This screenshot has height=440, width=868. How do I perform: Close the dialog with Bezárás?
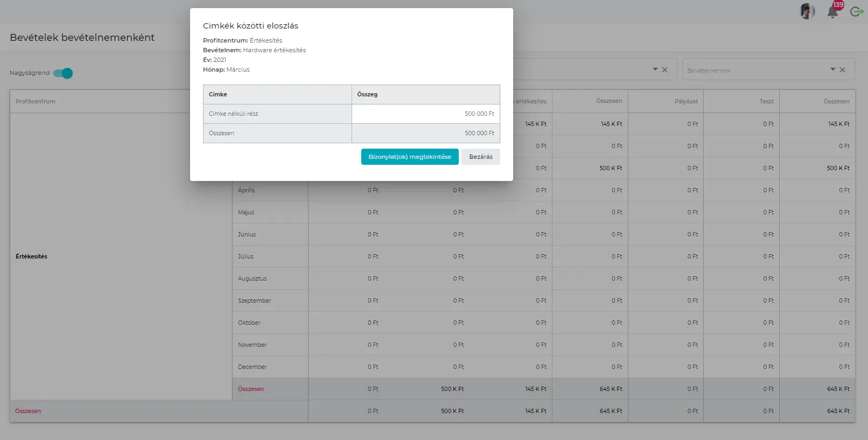click(x=480, y=157)
